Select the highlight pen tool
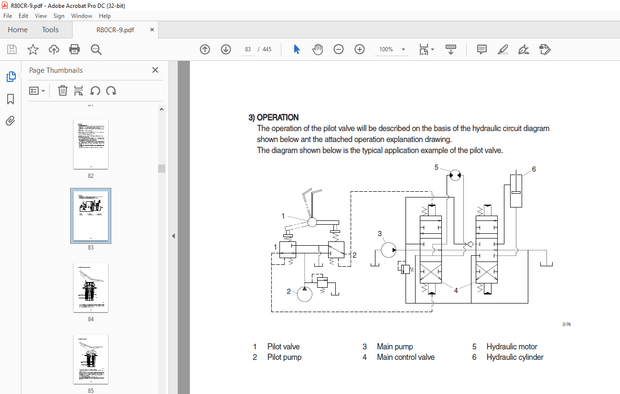The width and height of the screenshot is (620, 394). (x=503, y=49)
